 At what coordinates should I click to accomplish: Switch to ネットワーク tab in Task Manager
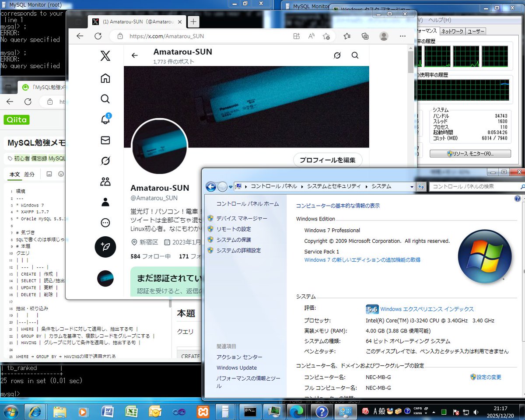[x=452, y=31]
